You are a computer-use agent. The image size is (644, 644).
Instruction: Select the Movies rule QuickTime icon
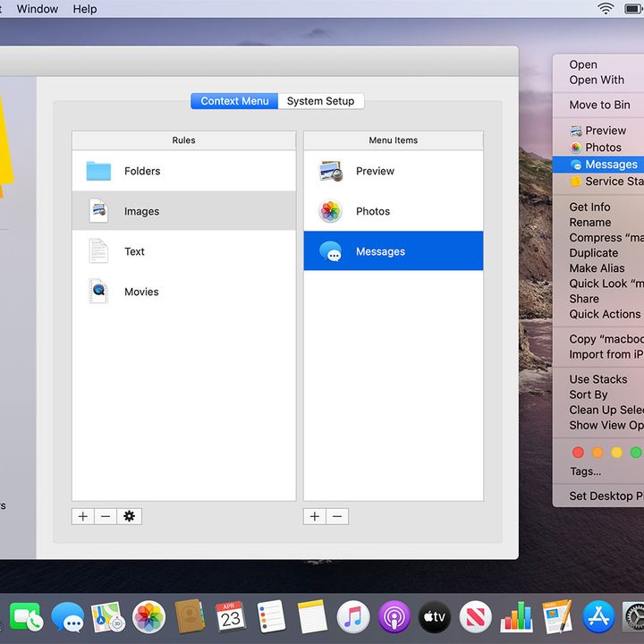(98, 292)
